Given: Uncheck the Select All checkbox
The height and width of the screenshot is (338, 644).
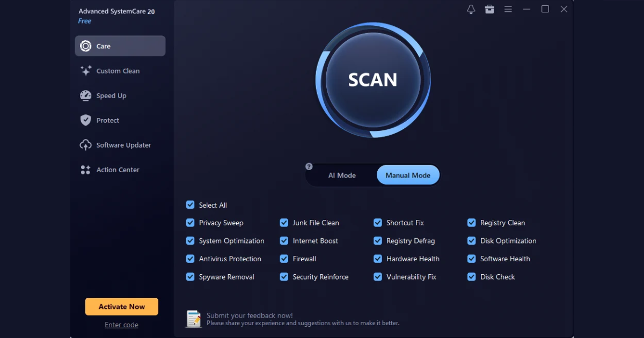Looking at the screenshot, I should click(190, 205).
